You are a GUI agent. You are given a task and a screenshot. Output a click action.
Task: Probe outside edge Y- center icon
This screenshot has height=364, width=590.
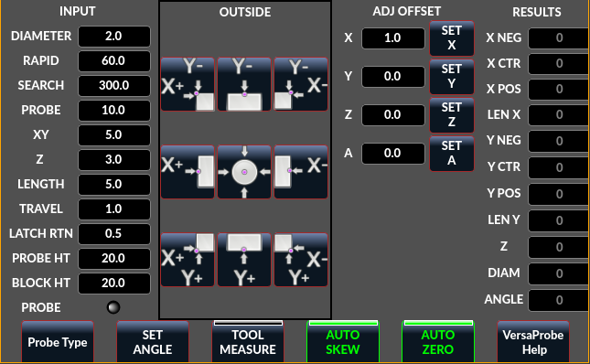coord(244,84)
